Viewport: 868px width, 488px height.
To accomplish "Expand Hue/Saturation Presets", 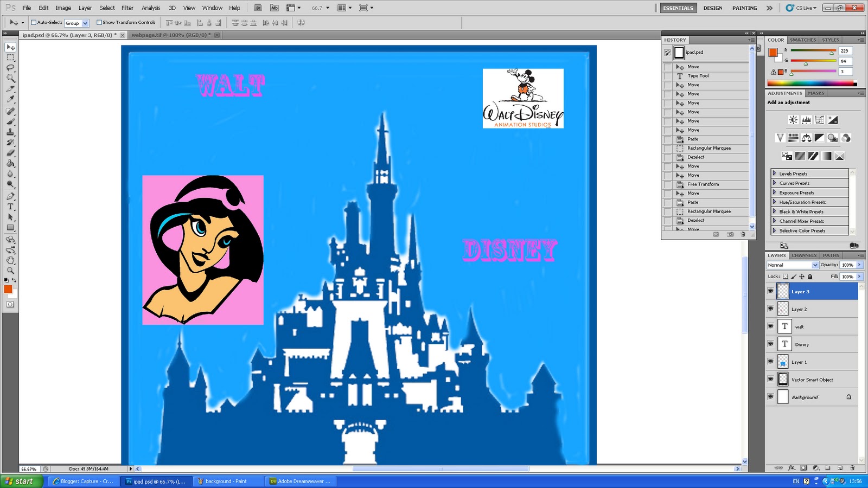I will click(x=774, y=202).
